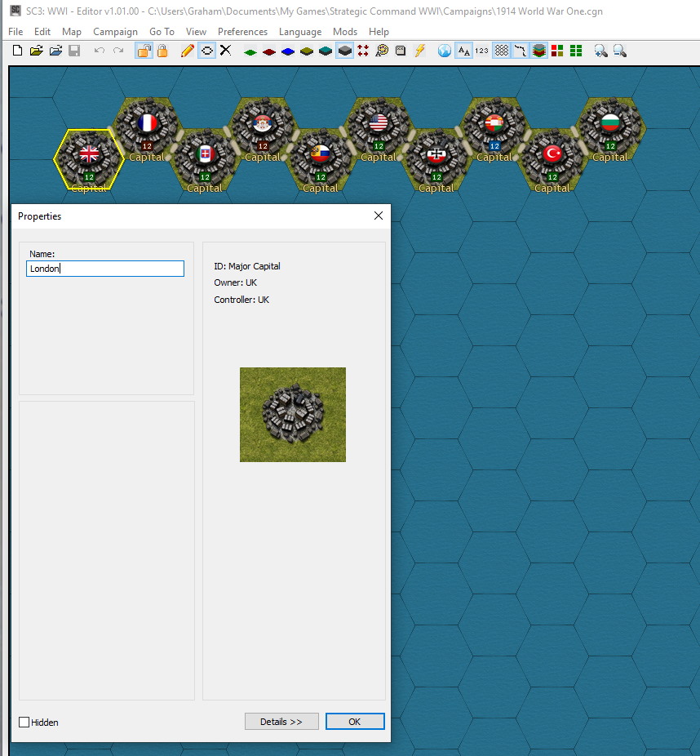Image resolution: width=700 pixels, height=756 pixels.
Task: Select the USA flag capital hex
Action: point(379,128)
